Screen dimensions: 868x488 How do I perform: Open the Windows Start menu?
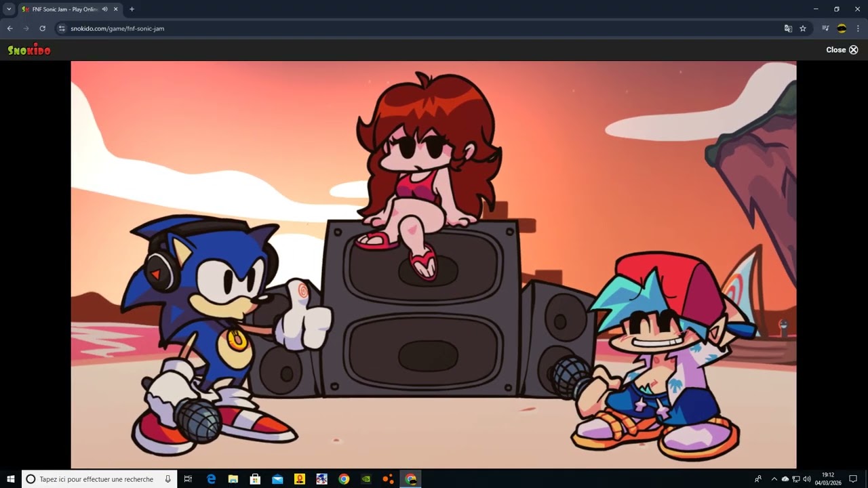(x=11, y=479)
